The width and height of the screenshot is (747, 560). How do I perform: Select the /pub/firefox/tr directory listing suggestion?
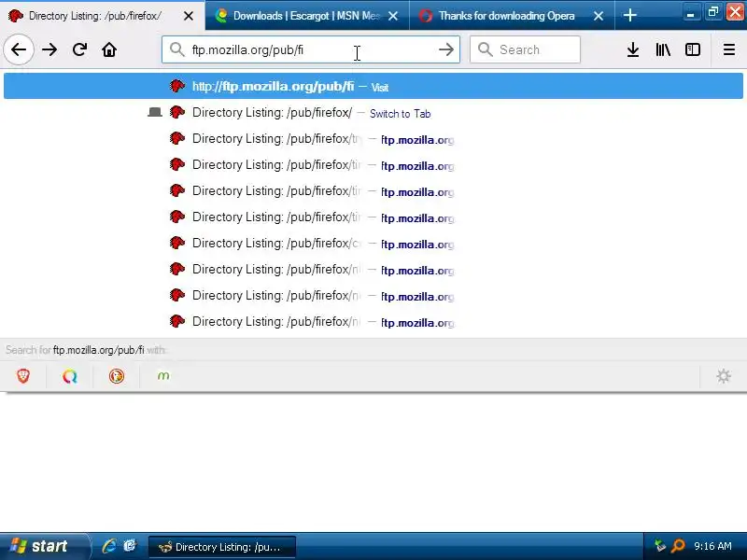click(373, 139)
